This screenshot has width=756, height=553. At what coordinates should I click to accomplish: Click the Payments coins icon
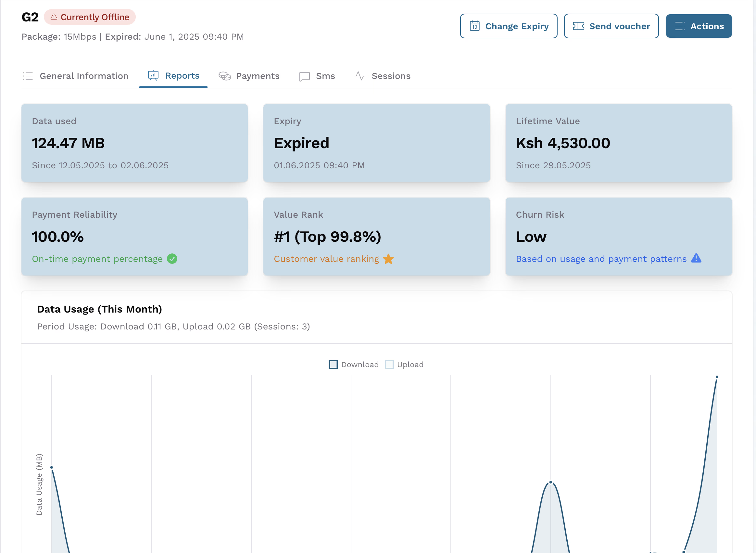[x=224, y=76]
